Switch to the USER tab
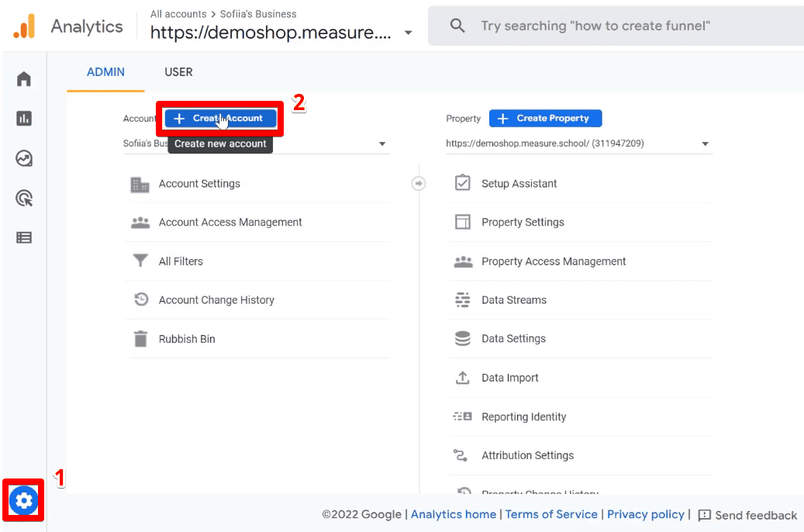804x532 pixels. [178, 71]
